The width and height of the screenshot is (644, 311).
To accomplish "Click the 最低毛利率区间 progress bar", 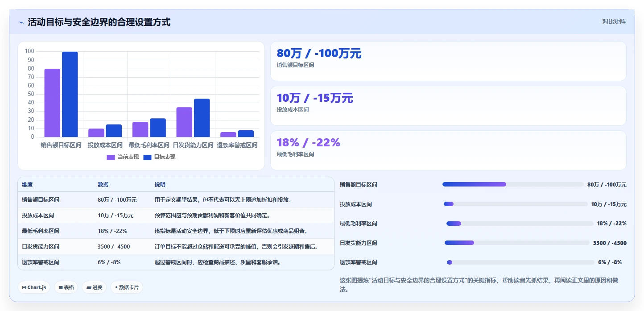I will tap(520, 223).
